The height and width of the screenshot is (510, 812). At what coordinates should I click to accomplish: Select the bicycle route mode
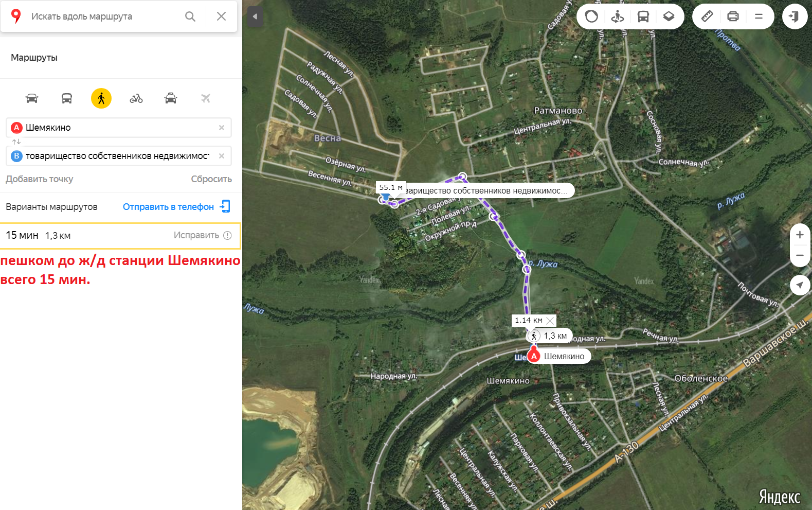(x=136, y=98)
